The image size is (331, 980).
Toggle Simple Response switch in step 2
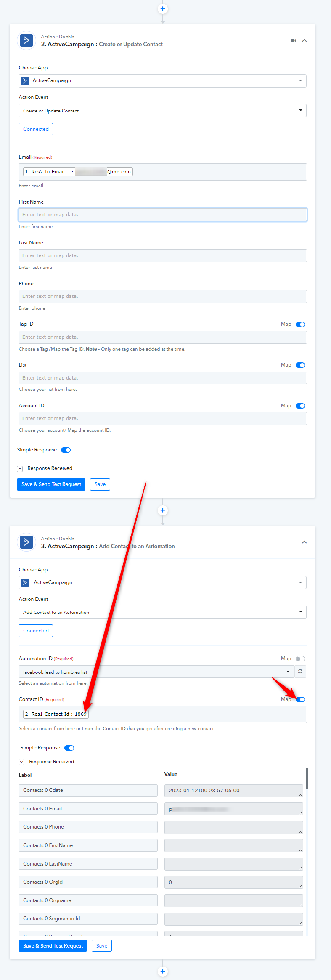point(66,450)
